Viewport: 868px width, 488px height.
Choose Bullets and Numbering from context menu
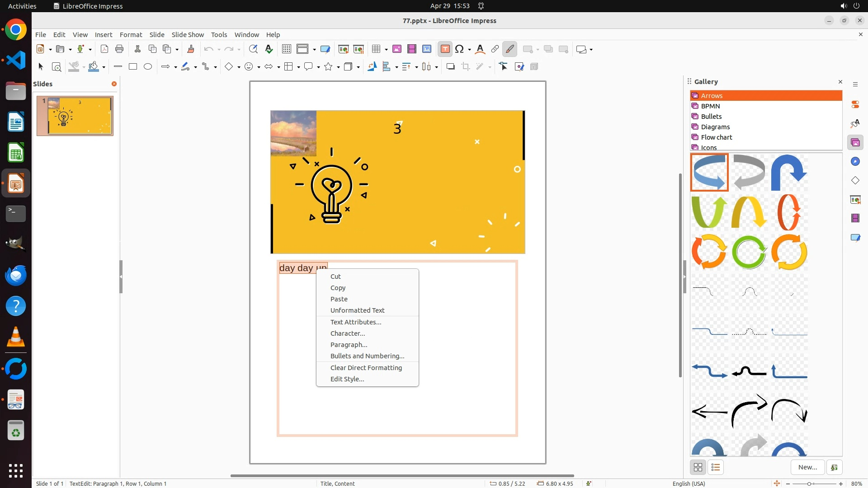point(367,356)
